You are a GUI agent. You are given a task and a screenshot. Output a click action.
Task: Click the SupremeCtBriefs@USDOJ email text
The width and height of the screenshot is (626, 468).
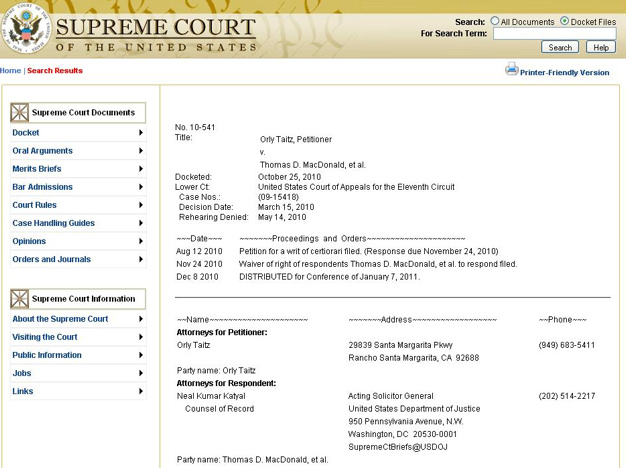(398, 447)
